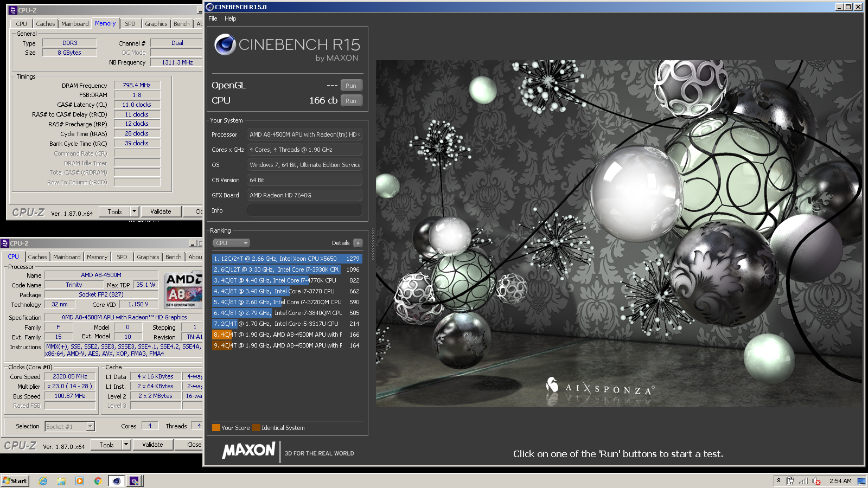Expand Tools dropdown arrow in lower CPU-Z

(126, 445)
